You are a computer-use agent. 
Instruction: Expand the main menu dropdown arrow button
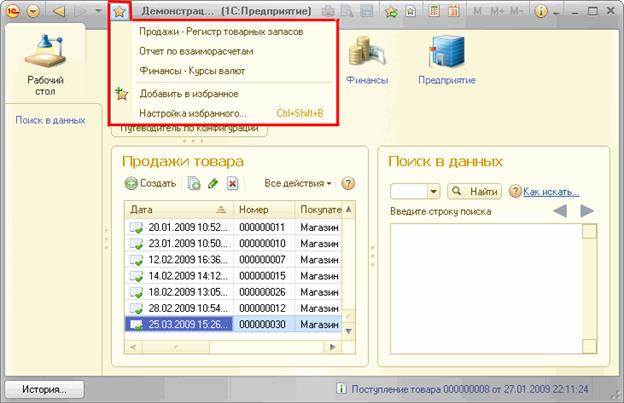coord(33,11)
